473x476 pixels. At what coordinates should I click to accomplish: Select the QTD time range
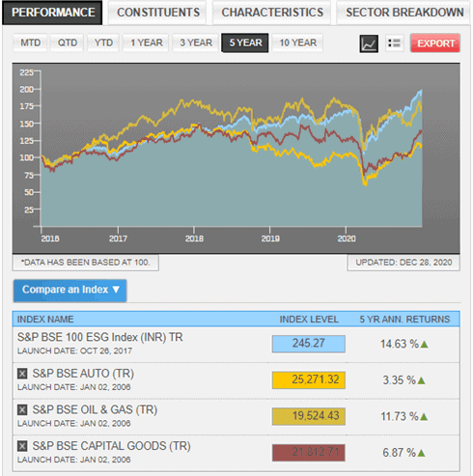[67, 42]
